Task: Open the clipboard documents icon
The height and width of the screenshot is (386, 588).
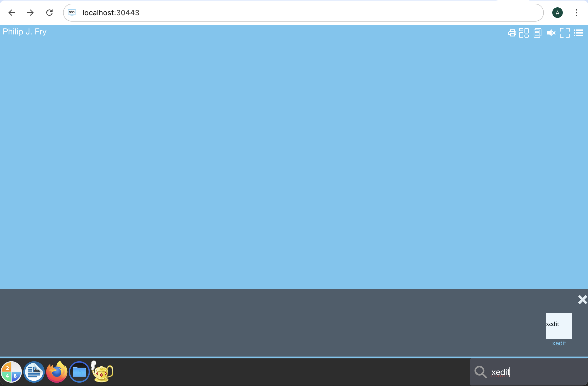Action: [x=538, y=33]
